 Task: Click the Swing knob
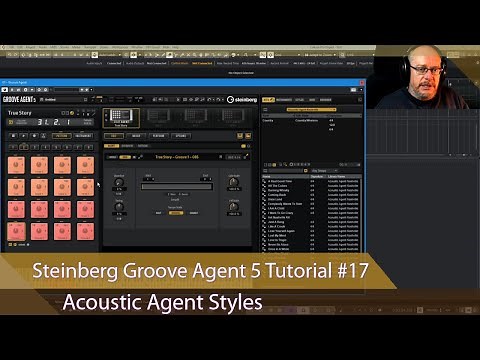click(119, 207)
